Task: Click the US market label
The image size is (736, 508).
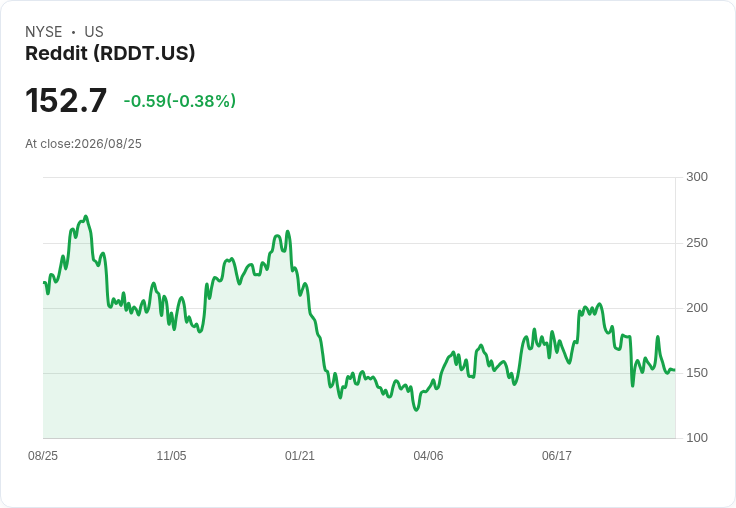Action: click(x=94, y=32)
